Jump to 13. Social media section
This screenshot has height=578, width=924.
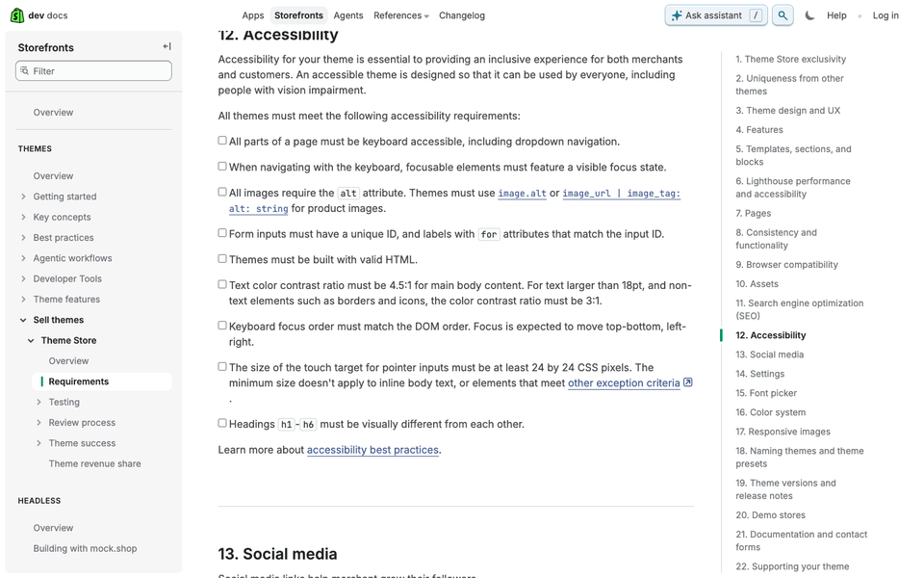(770, 355)
